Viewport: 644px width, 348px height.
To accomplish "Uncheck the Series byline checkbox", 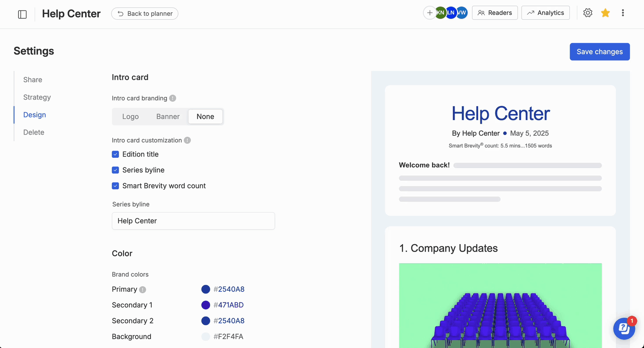I will pyautogui.click(x=115, y=170).
